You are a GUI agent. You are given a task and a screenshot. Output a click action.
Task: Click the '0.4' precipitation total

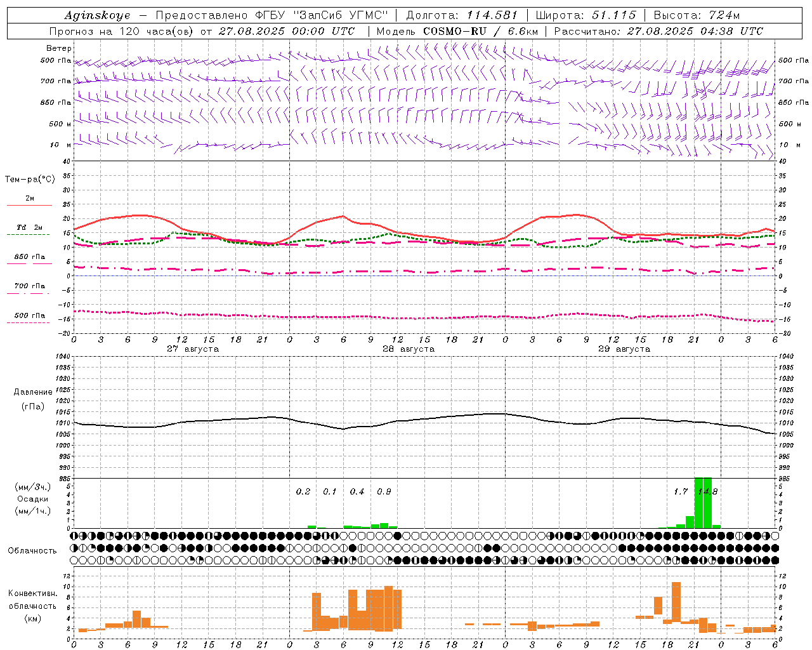pos(357,492)
